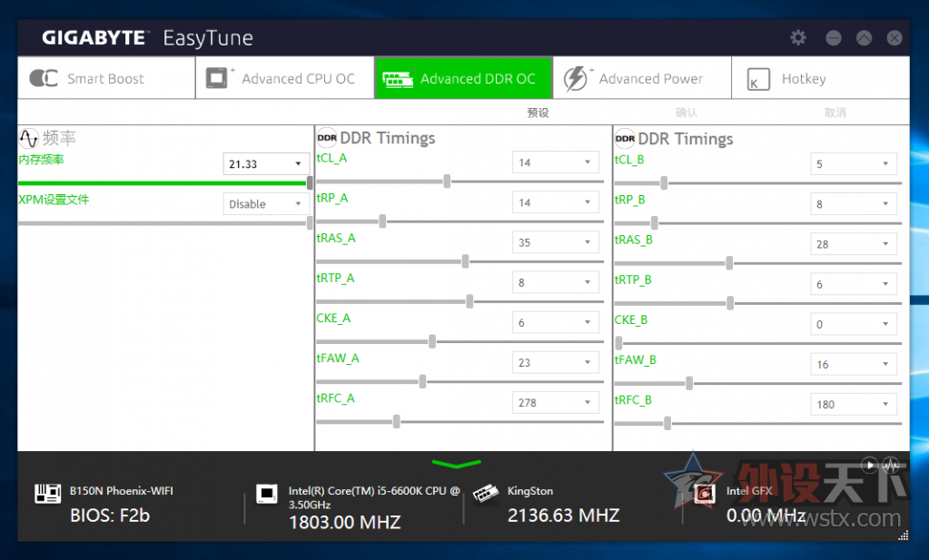Open the tRFC_B dropdown showing 180
The width and height of the screenshot is (929, 560).
[854, 404]
